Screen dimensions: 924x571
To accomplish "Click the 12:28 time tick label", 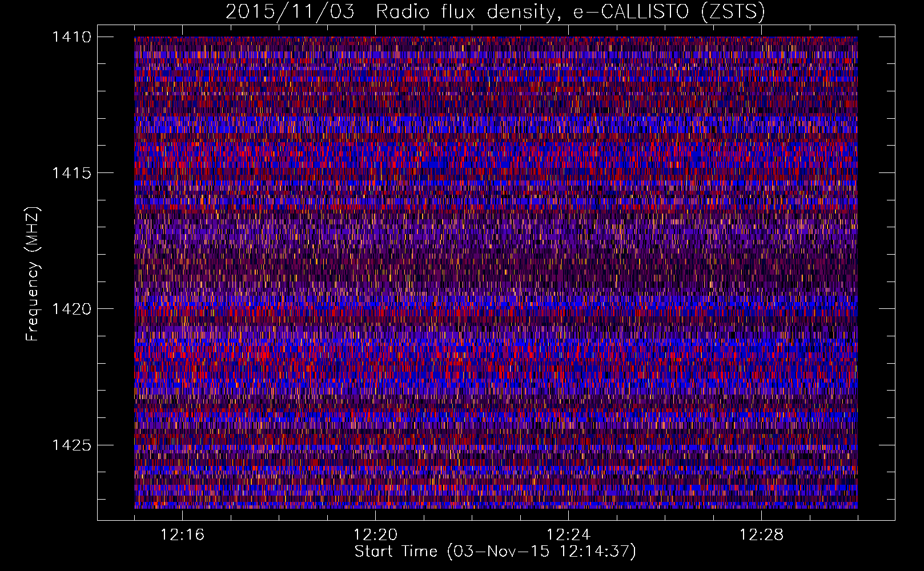I will (x=762, y=535).
